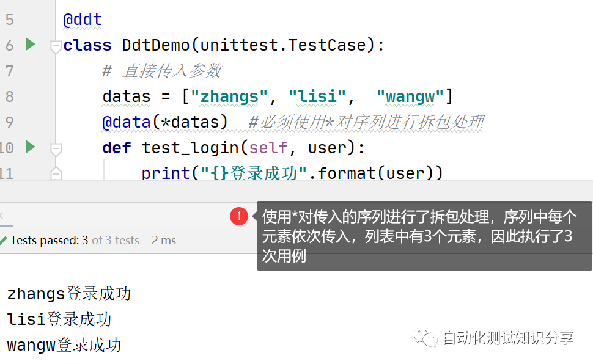The image size is (593, 364).
Task: Click the red number 1 annotation badge
Action: click(239, 216)
